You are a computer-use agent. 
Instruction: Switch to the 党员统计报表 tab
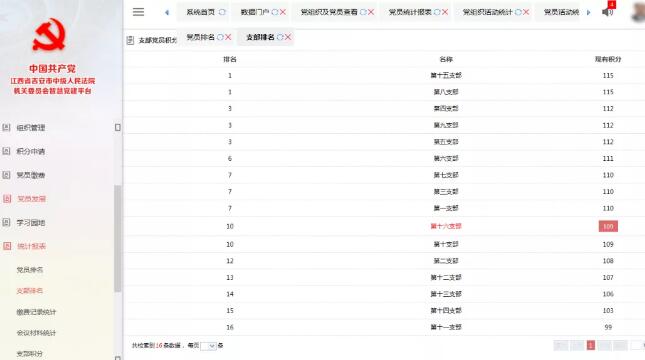(x=410, y=12)
